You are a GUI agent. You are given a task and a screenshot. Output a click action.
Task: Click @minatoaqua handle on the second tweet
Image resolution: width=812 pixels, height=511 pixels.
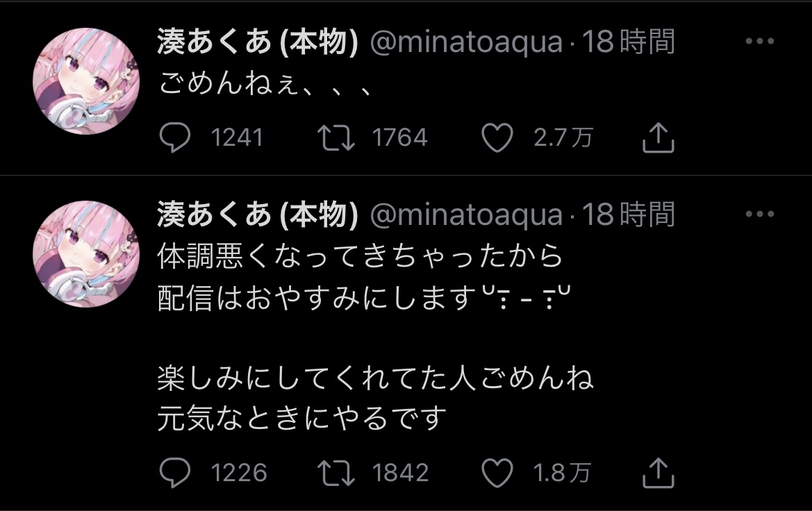(466, 215)
